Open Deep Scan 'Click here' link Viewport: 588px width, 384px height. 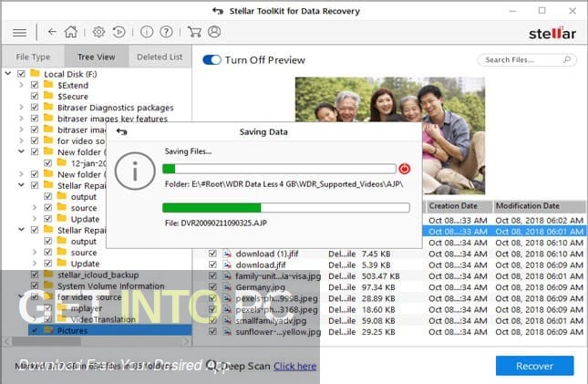click(294, 366)
